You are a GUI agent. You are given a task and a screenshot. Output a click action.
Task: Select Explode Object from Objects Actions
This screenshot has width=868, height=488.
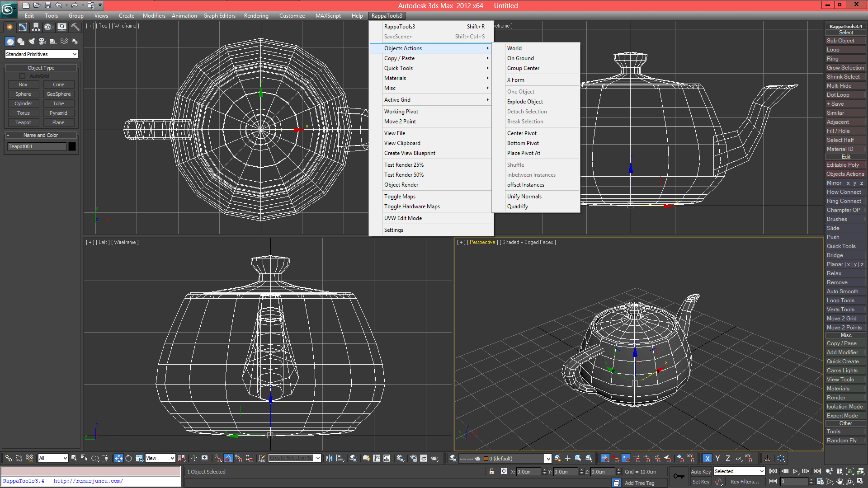tap(524, 101)
